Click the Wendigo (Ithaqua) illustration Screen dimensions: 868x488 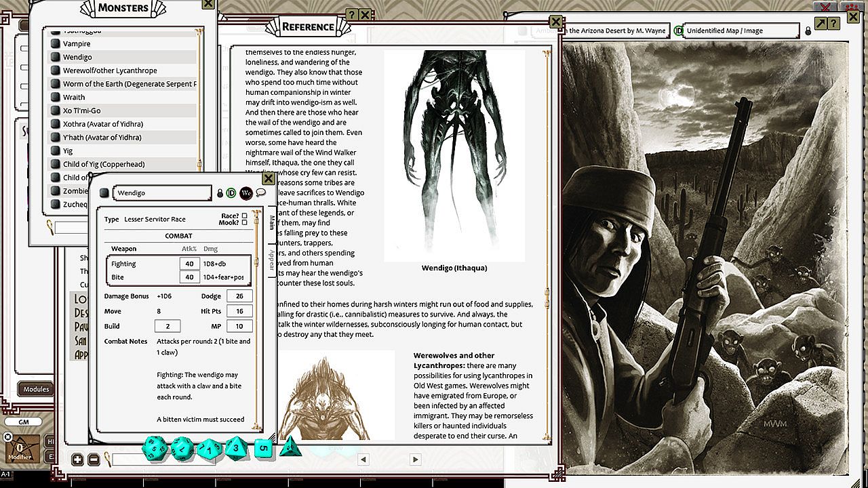click(454, 155)
